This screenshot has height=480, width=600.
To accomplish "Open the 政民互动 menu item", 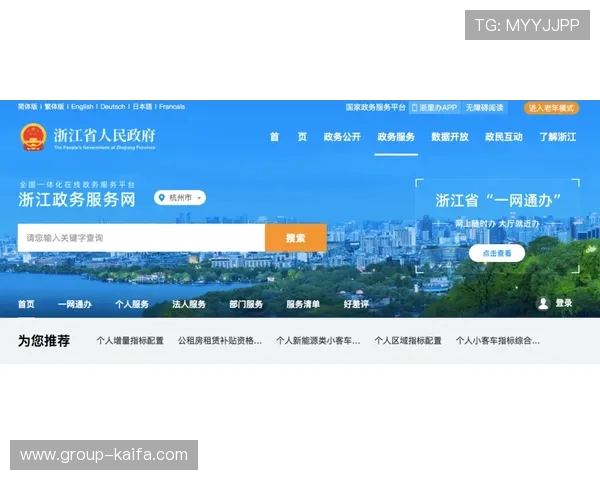I will pos(504,137).
